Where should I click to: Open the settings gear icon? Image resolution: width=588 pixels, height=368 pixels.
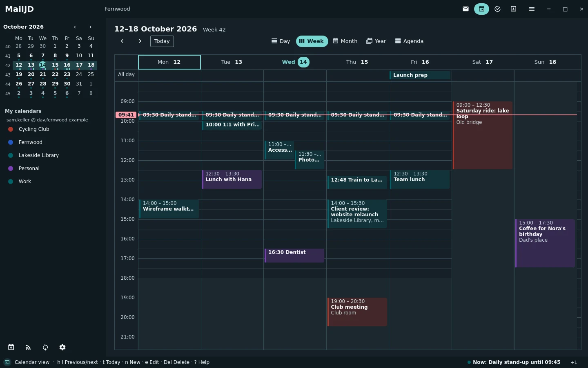[62, 347]
